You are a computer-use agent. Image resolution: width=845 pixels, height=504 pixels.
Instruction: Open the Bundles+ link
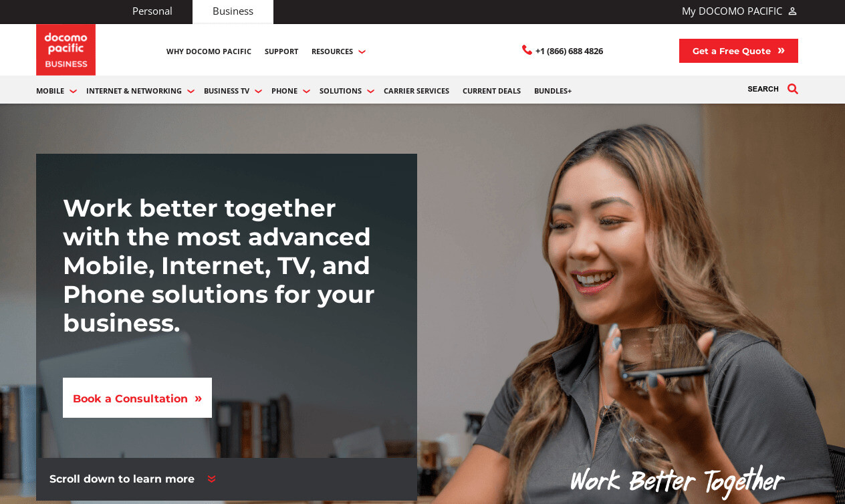(553, 91)
